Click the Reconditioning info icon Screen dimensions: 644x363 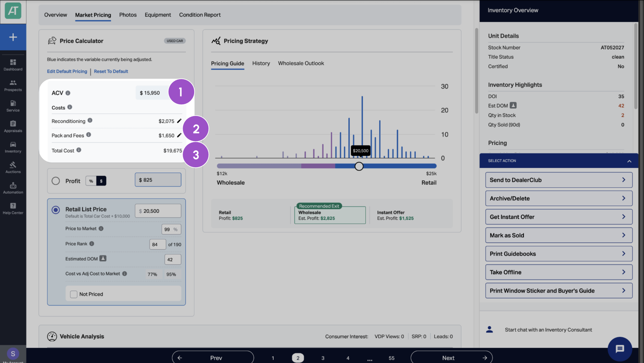click(90, 120)
